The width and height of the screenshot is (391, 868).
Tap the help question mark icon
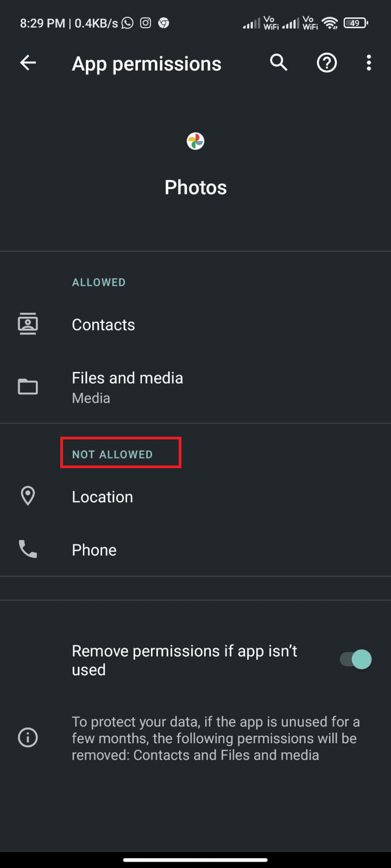[326, 63]
